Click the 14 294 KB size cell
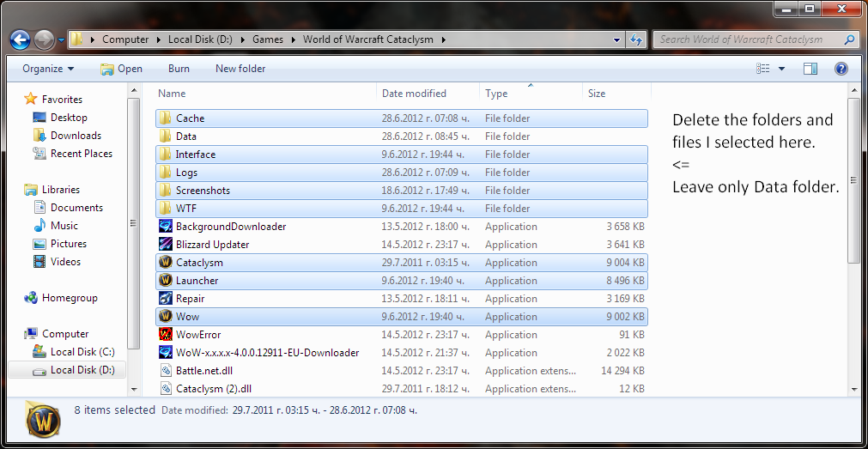The height and width of the screenshot is (449, 868). point(622,371)
